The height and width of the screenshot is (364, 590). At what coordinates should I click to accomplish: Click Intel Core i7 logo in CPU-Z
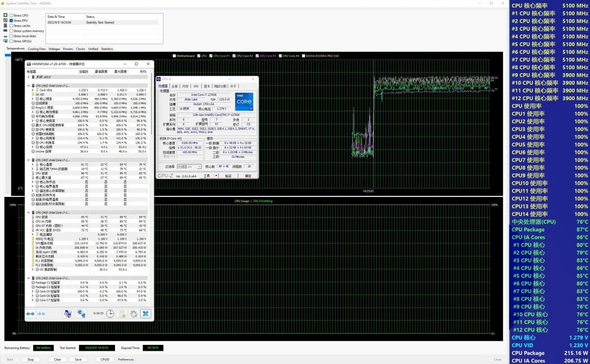[x=244, y=102]
